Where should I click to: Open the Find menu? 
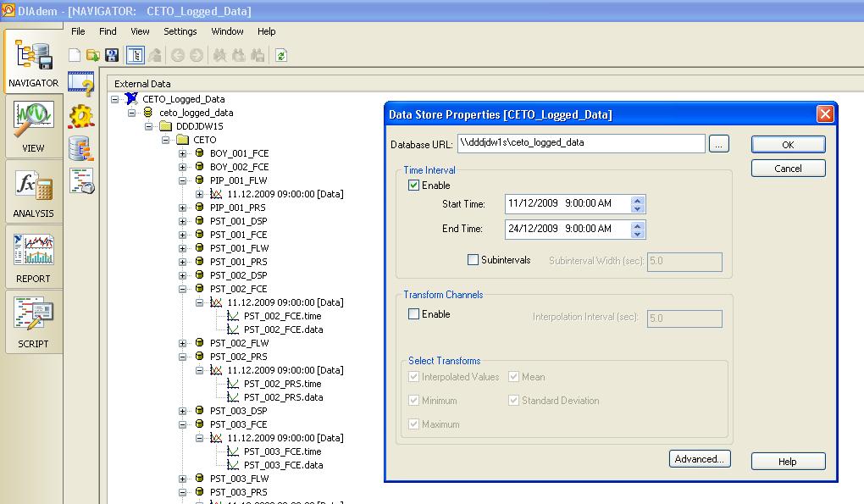pyautogui.click(x=108, y=31)
